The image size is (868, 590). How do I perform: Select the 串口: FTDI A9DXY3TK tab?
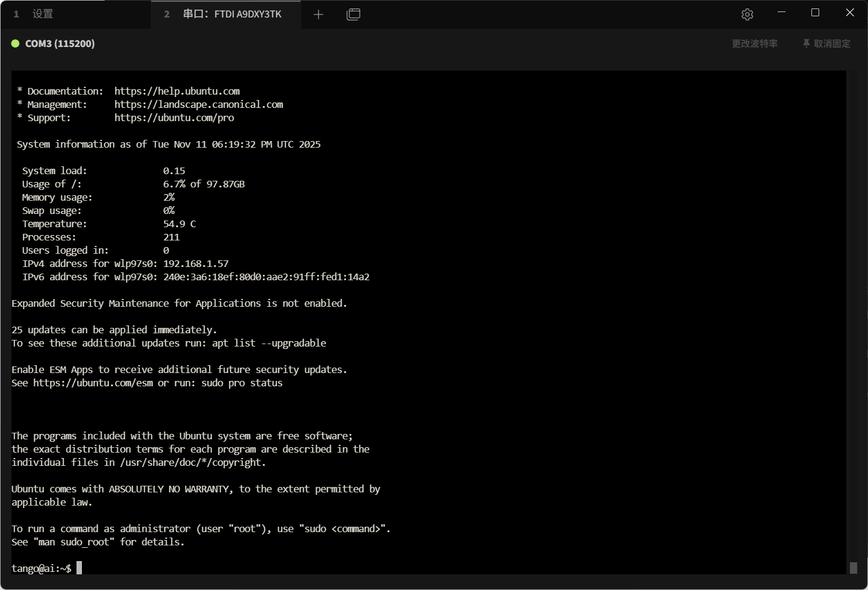(x=232, y=14)
